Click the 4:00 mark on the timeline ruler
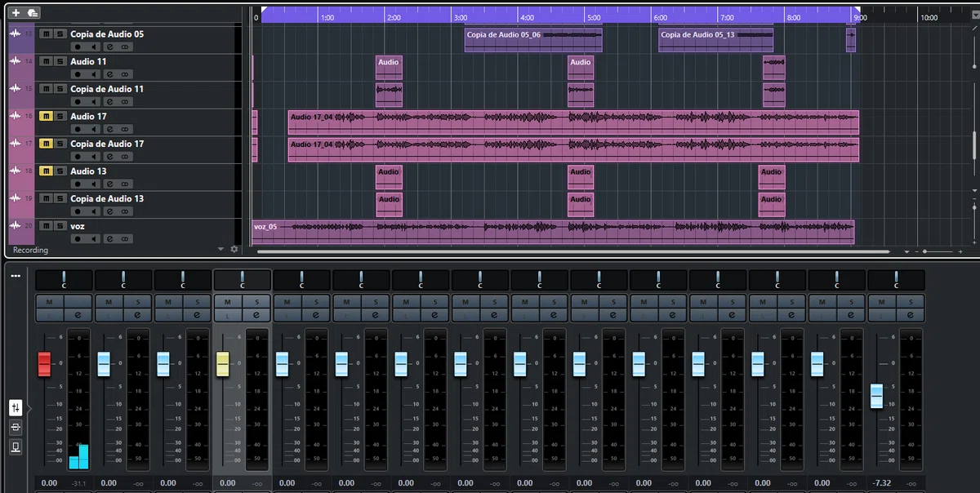Image resolution: width=980 pixels, height=493 pixels. (527, 17)
